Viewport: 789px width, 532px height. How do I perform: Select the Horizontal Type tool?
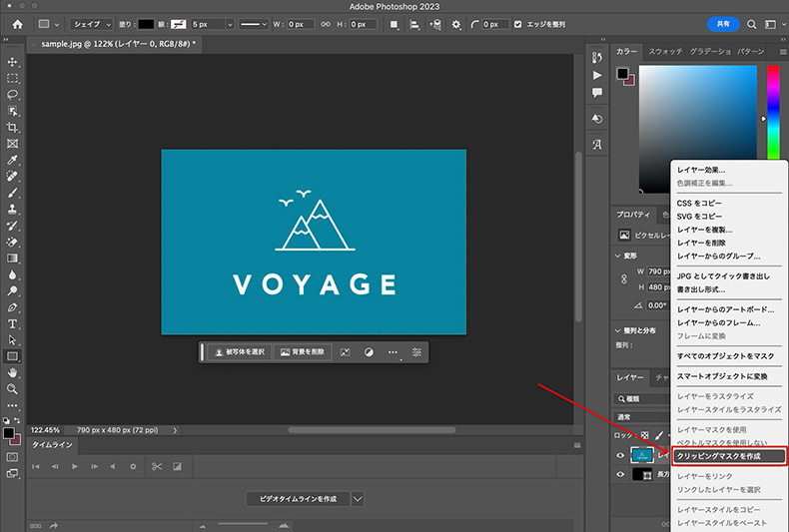13,323
